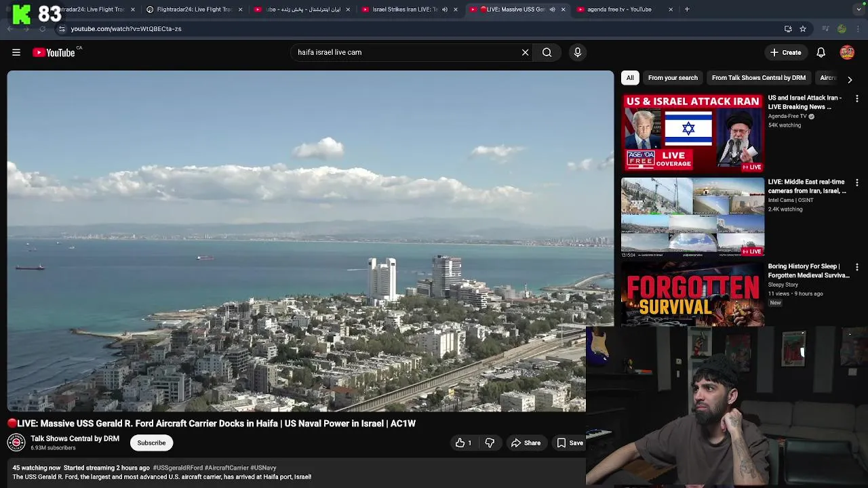The height and width of the screenshot is (488, 868).
Task: Open options for US and Israel Attack Iran video
Action: click(x=856, y=99)
